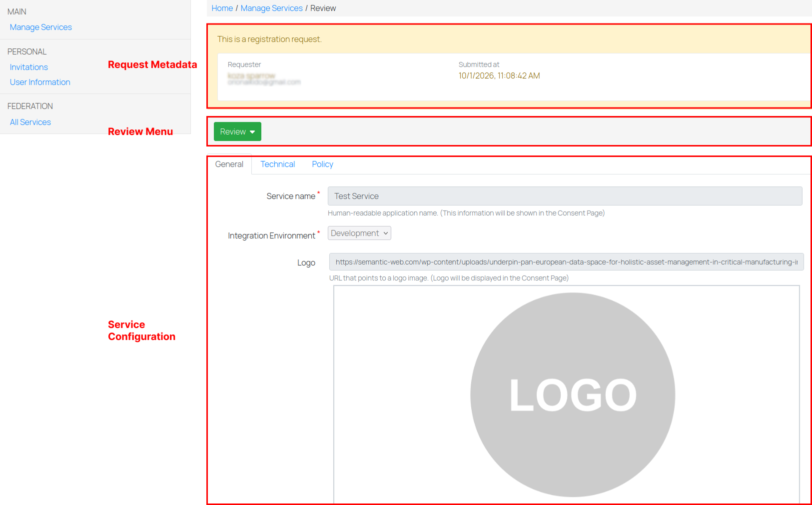Click the Manage Services breadcrumb link

(271, 8)
